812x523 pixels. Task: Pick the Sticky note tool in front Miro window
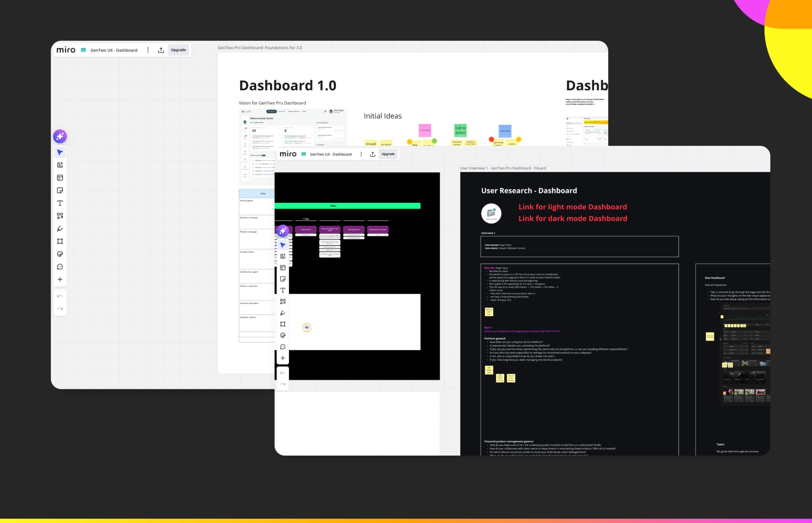pyautogui.click(x=283, y=279)
